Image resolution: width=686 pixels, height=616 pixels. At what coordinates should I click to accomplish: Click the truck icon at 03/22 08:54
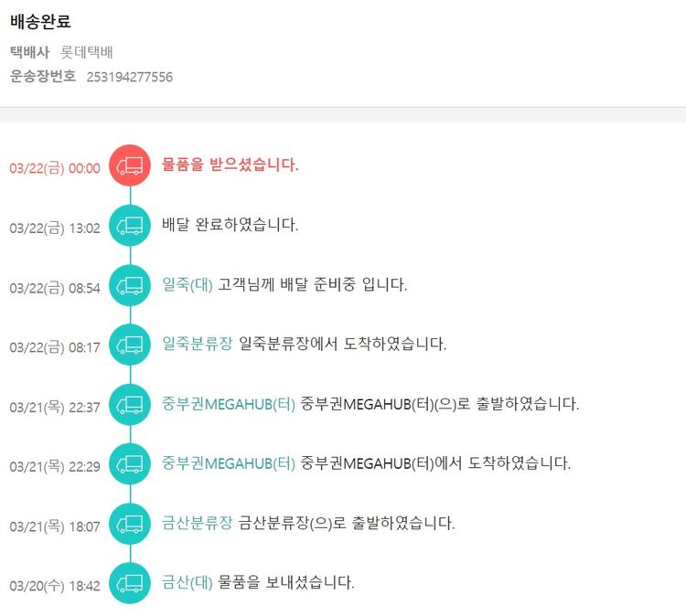point(130,285)
